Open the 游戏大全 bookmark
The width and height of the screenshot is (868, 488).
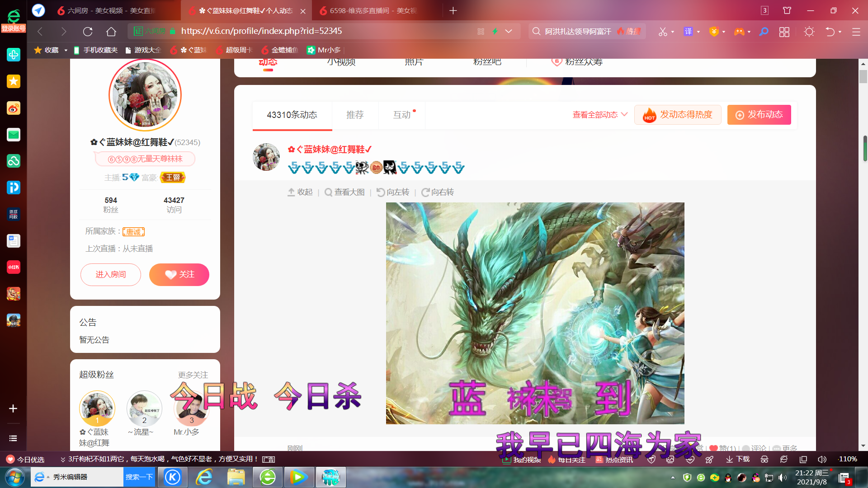coord(143,50)
